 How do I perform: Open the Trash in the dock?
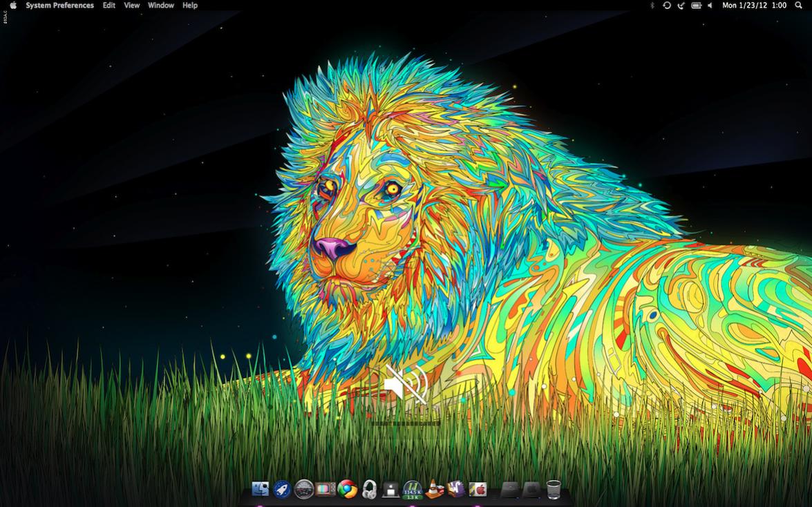click(553, 489)
